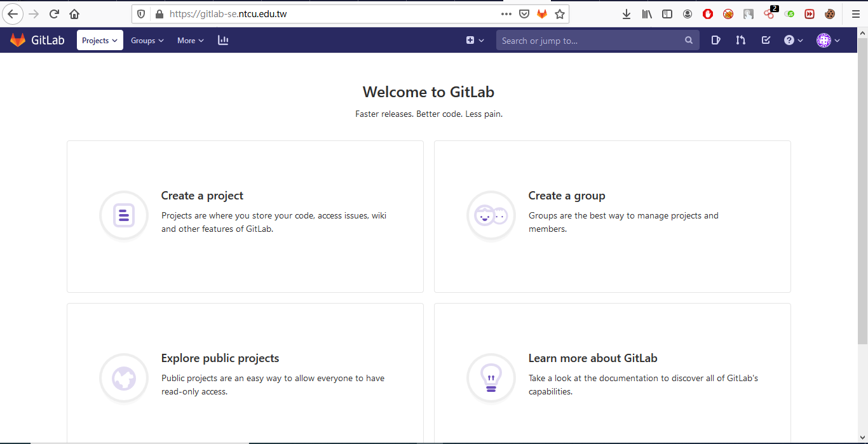Open page actions three-dot menu
The width and height of the screenshot is (868, 444).
[x=506, y=14]
